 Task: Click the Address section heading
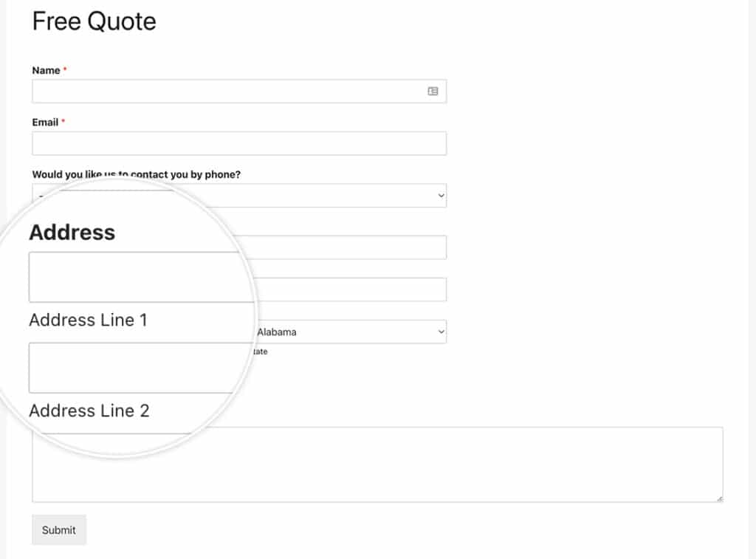(x=72, y=233)
